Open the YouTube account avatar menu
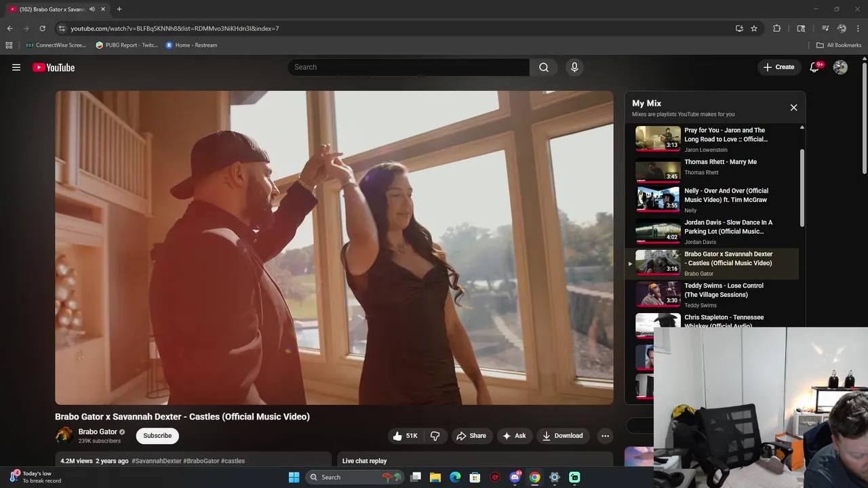The width and height of the screenshot is (868, 488). coord(840,67)
